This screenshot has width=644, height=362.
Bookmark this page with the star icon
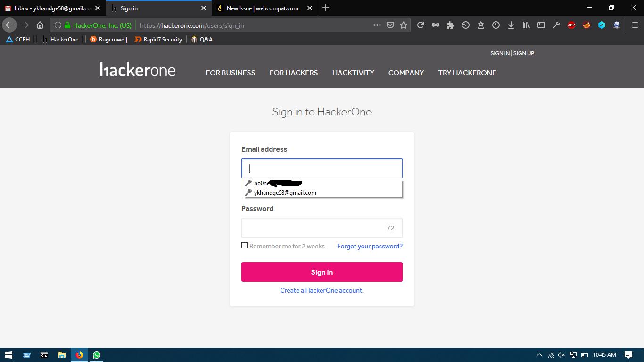[404, 25]
